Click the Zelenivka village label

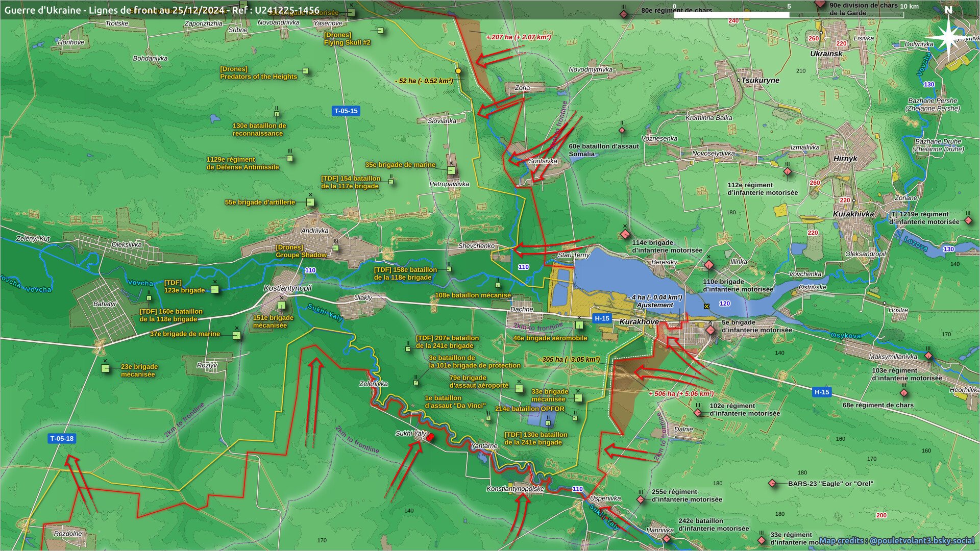pyautogui.click(x=374, y=384)
